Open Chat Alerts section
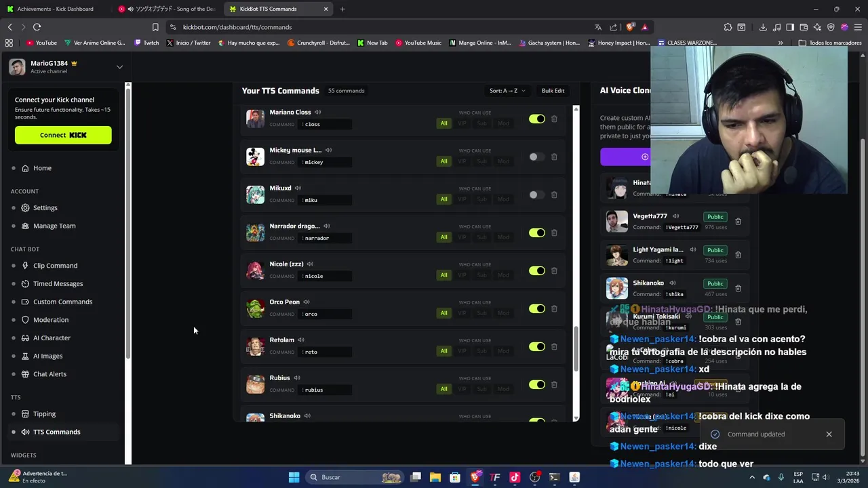Screen dimensions: 868x488 pyautogui.click(x=50, y=374)
